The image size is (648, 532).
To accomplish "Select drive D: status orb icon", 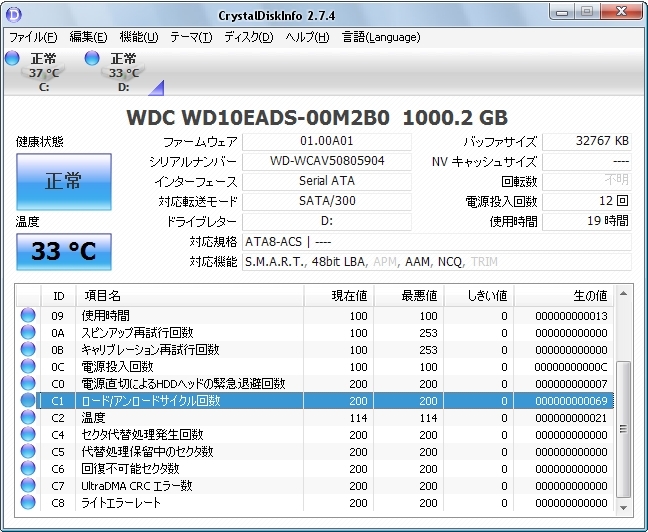I will pyautogui.click(x=93, y=59).
